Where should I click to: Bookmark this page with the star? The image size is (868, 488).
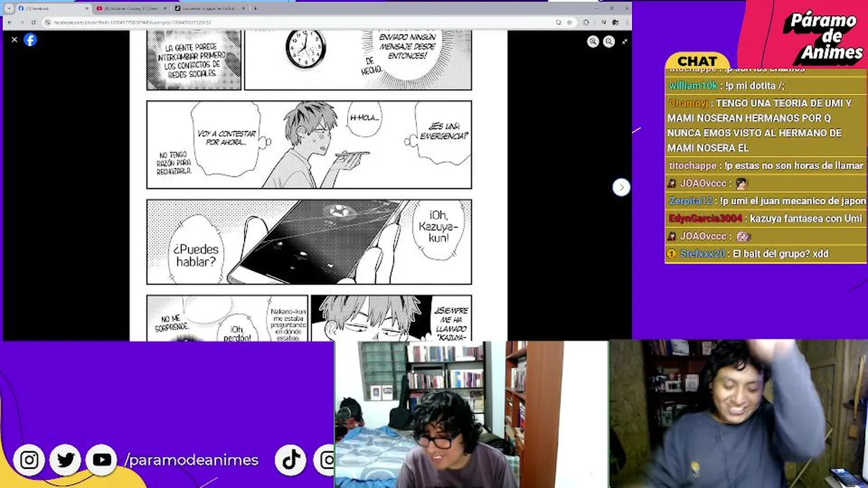click(x=569, y=22)
